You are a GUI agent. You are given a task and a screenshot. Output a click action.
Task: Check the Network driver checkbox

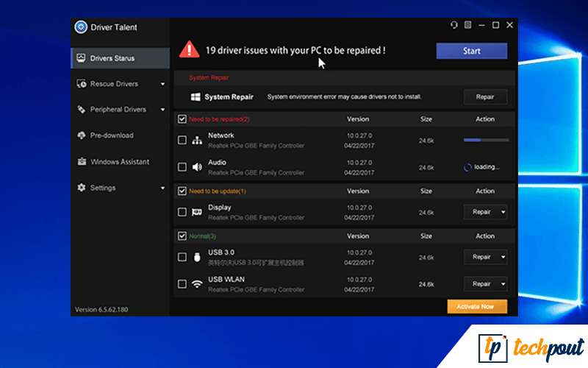[182, 140]
